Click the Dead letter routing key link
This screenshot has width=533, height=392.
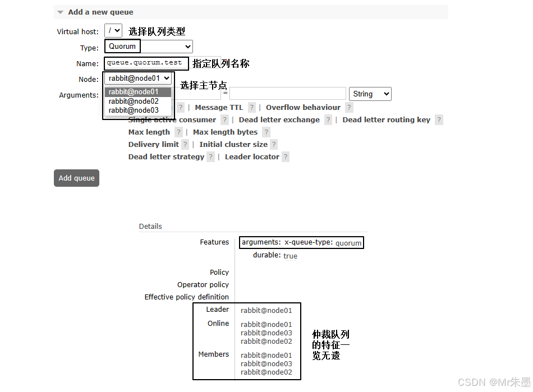pyautogui.click(x=386, y=120)
